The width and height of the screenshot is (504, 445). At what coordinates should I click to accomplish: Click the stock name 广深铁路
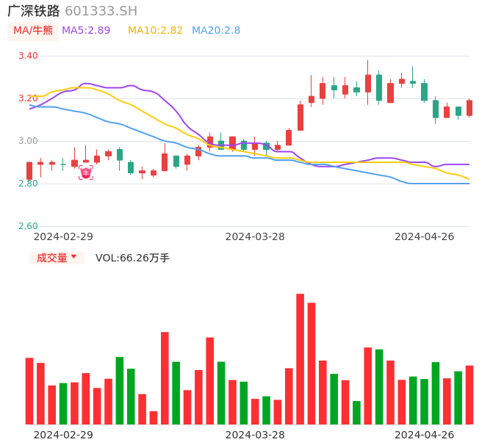pos(33,11)
